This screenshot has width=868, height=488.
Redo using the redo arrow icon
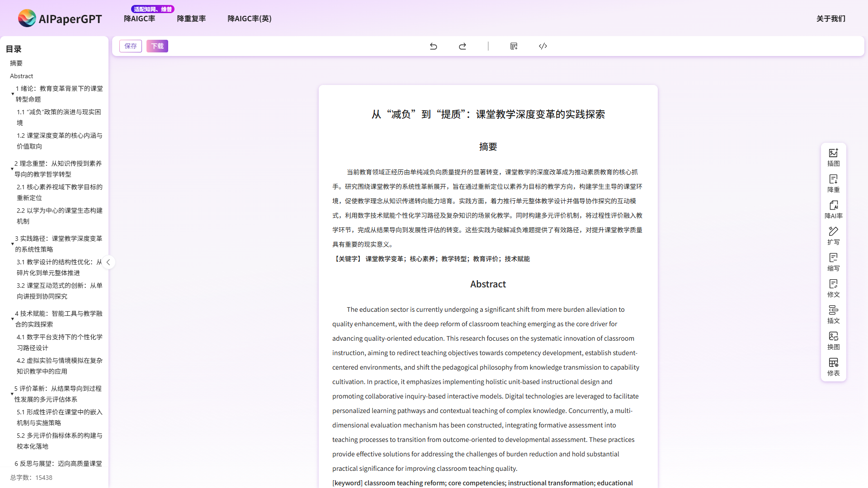point(462,46)
